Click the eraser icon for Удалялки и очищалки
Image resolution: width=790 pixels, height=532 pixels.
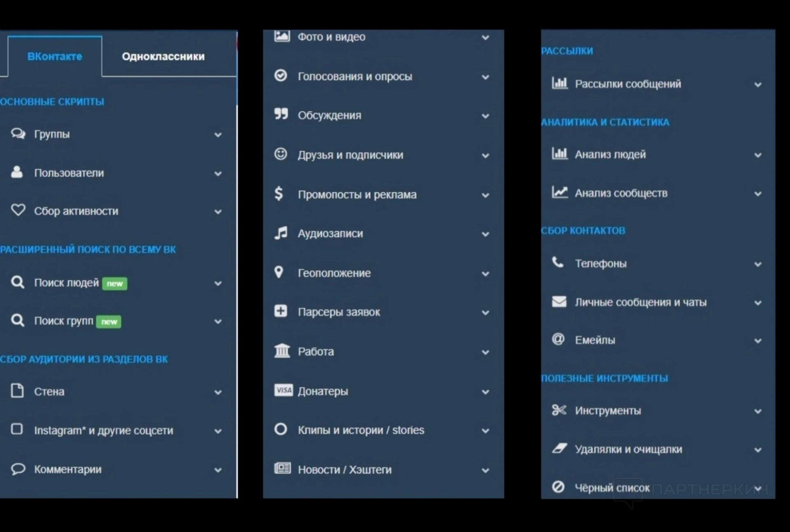[559, 449]
